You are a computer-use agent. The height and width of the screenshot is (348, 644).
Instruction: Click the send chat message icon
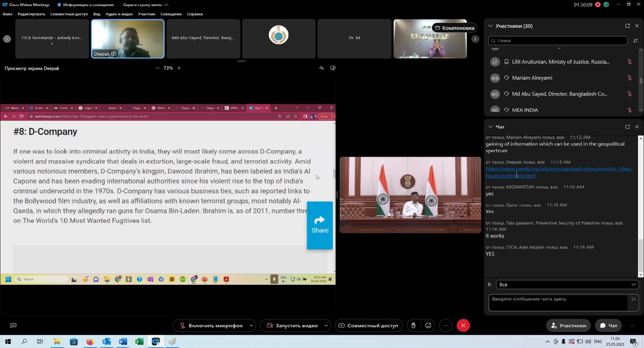pyautogui.click(x=634, y=299)
